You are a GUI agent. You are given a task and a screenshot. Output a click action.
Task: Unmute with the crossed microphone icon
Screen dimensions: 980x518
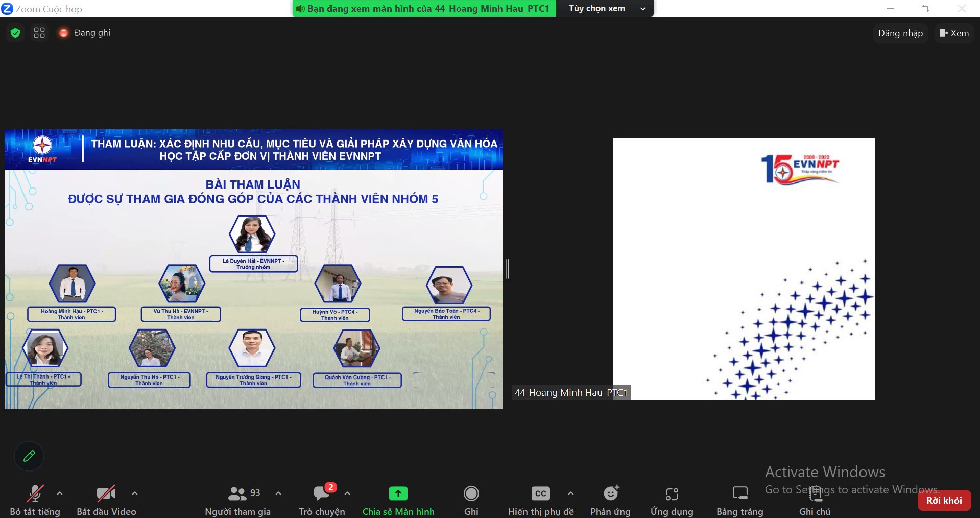click(x=35, y=493)
